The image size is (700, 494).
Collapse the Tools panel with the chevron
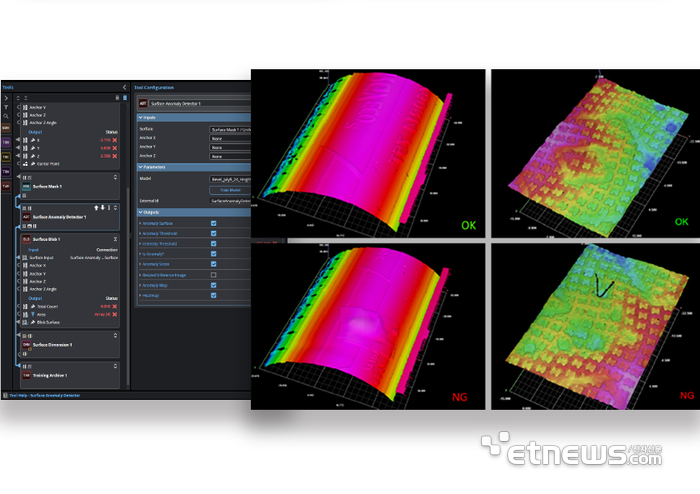click(x=123, y=87)
